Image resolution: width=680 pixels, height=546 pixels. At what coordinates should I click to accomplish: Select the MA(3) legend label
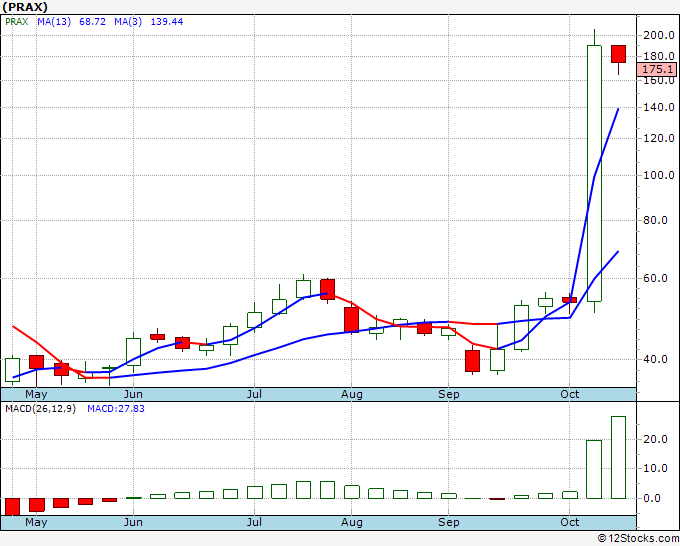pos(128,22)
